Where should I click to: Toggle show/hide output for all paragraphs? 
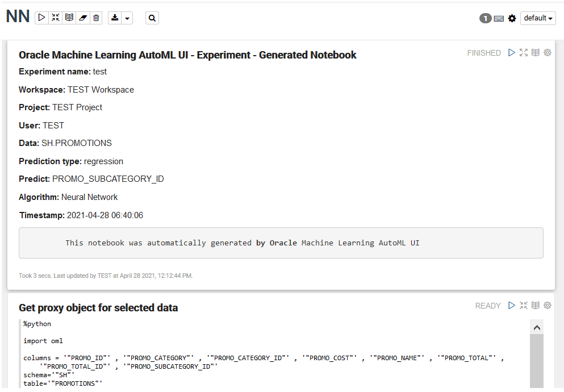(x=69, y=18)
